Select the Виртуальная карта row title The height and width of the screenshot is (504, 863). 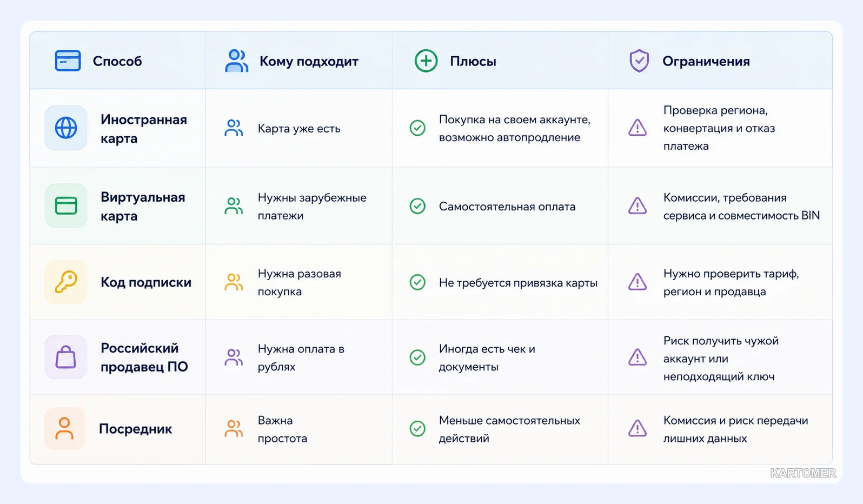point(143,207)
